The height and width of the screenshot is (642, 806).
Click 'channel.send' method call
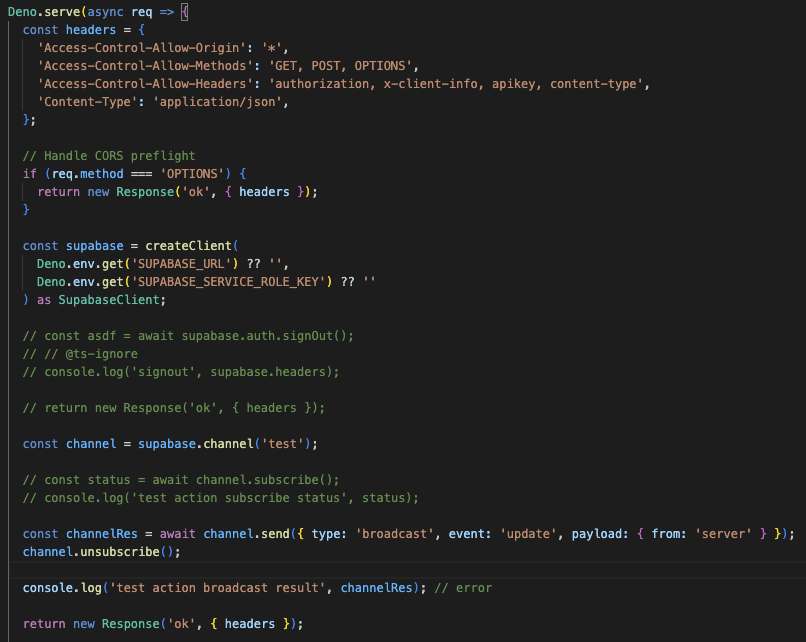246,534
